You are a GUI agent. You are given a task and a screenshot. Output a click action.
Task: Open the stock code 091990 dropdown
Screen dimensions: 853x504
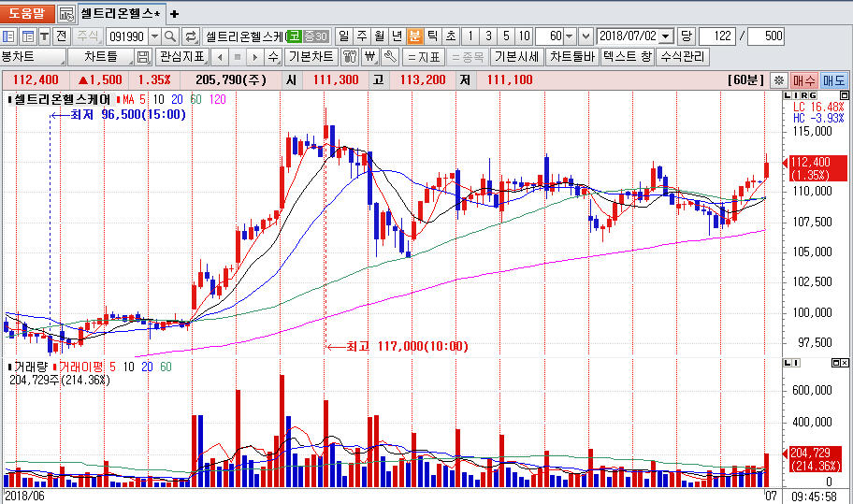[154, 36]
